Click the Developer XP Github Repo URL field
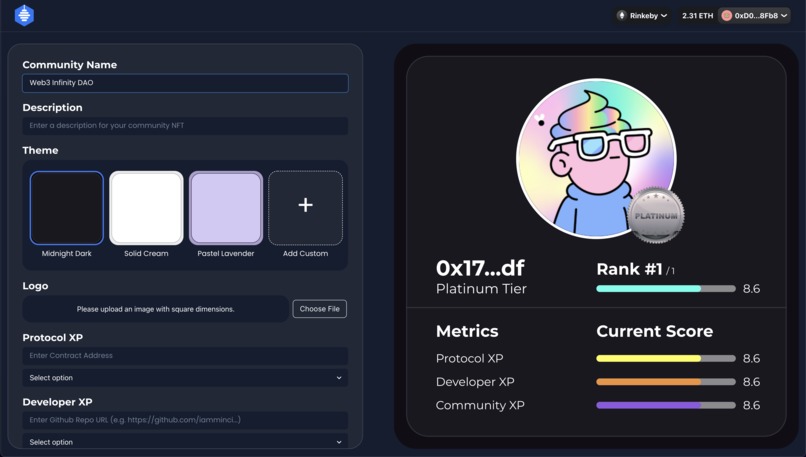 [x=185, y=420]
